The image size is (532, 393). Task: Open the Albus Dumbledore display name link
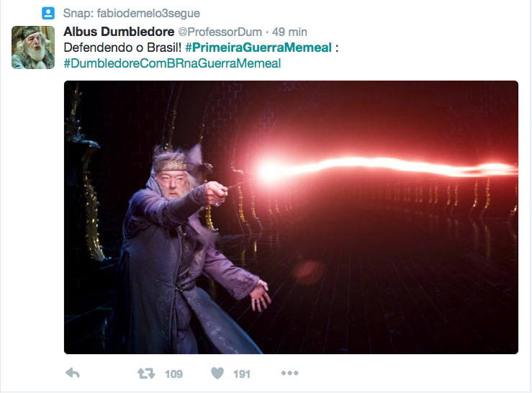pyautogui.click(x=119, y=32)
